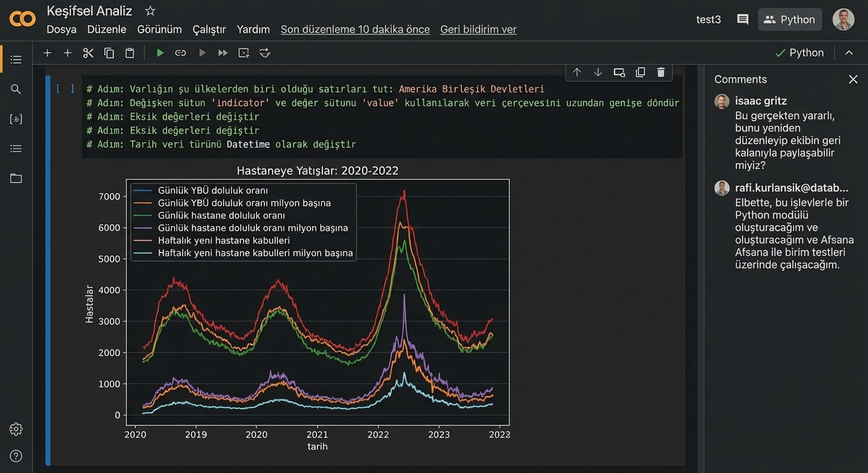Click the 'Geri bildirim ver' link

478,30
